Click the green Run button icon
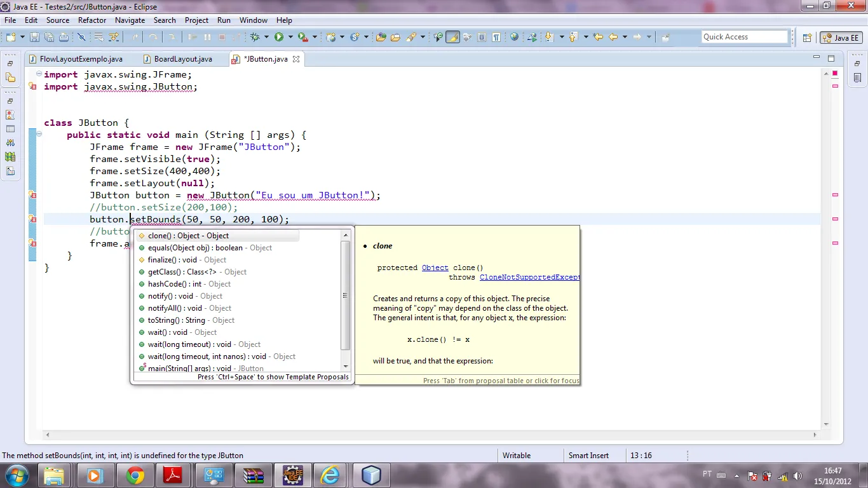This screenshot has width=868, height=488. pyautogui.click(x=278, y=37)
